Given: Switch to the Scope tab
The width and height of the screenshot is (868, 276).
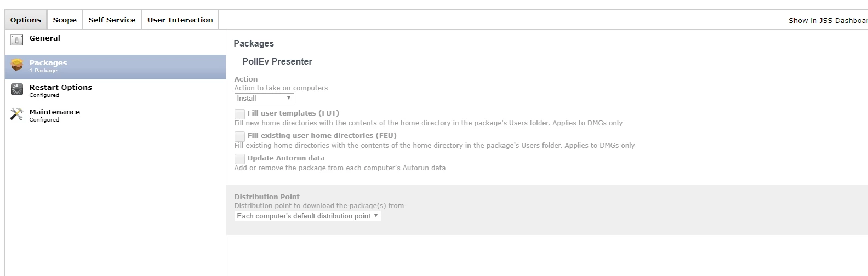Looking at the screenshot, I should point(65,20).
